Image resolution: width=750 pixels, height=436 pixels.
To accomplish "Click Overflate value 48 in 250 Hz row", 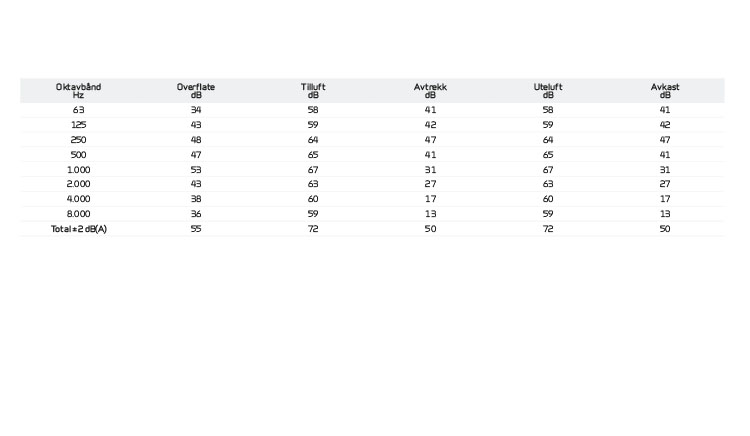I will click(196, 140).
